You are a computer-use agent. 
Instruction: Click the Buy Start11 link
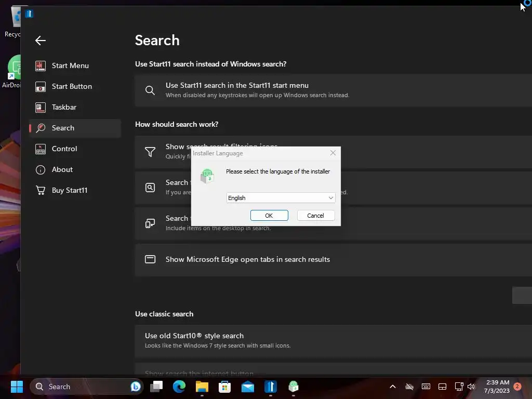pos(75,190)
